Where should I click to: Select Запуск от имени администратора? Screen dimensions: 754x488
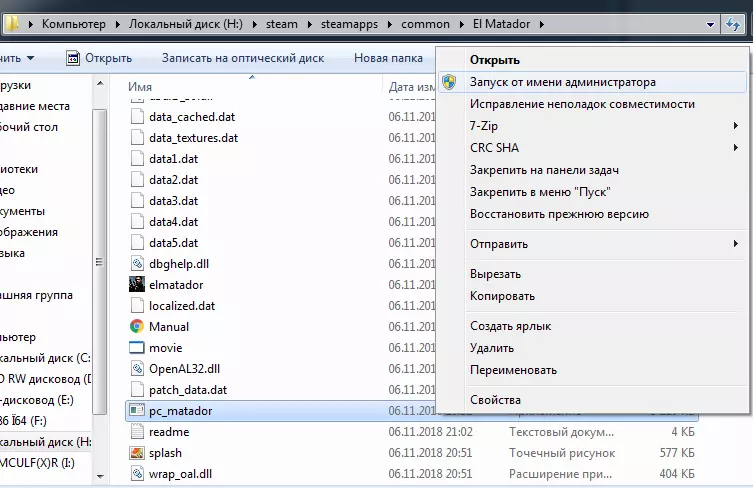click(x=592, y=82)
